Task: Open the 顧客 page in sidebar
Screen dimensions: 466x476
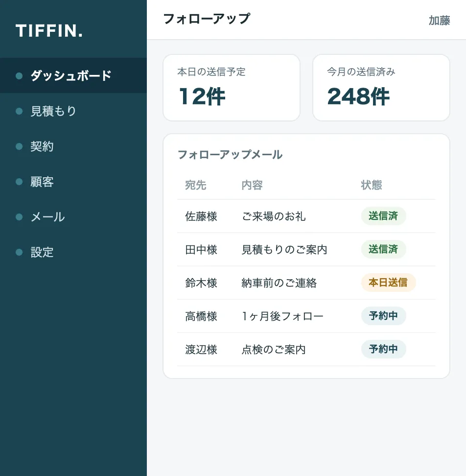Action: 73,182
